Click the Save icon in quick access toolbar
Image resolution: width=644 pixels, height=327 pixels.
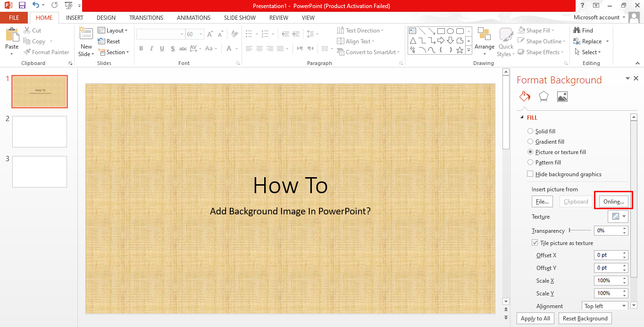(22, 6)
